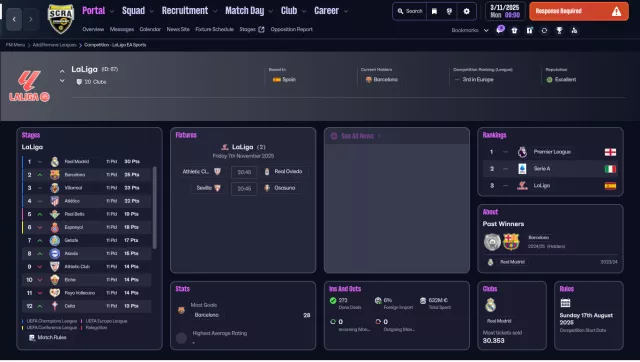The width and height of the screenshot is (640, 362).
Task: Expand the Match Day menu dropdown arrow
Action: click(x=271, y=11)
